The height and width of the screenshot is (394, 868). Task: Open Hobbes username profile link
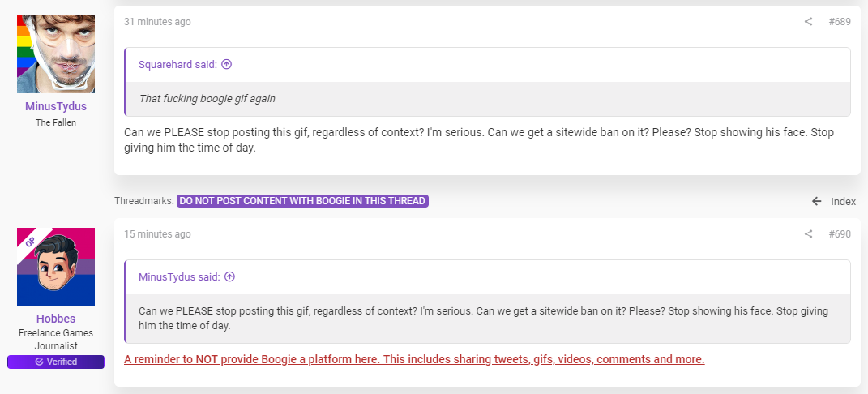tap(56, 319)
